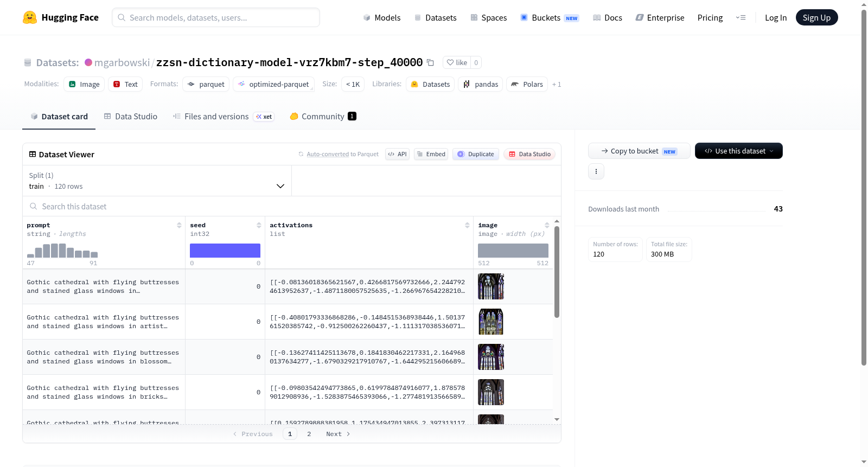
Task: Sort by the prompt column sort icon
Action: pos(179,225)
